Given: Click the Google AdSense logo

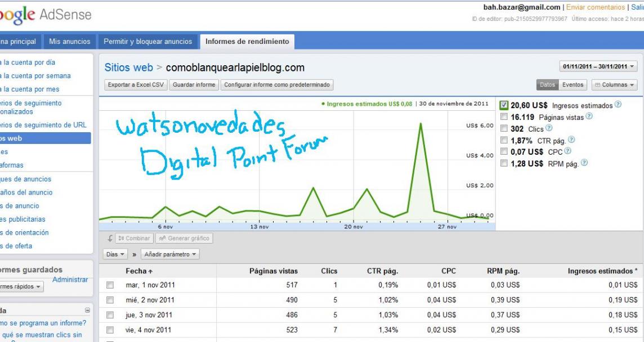Looking at the screenshot, I should click(45, 15).
